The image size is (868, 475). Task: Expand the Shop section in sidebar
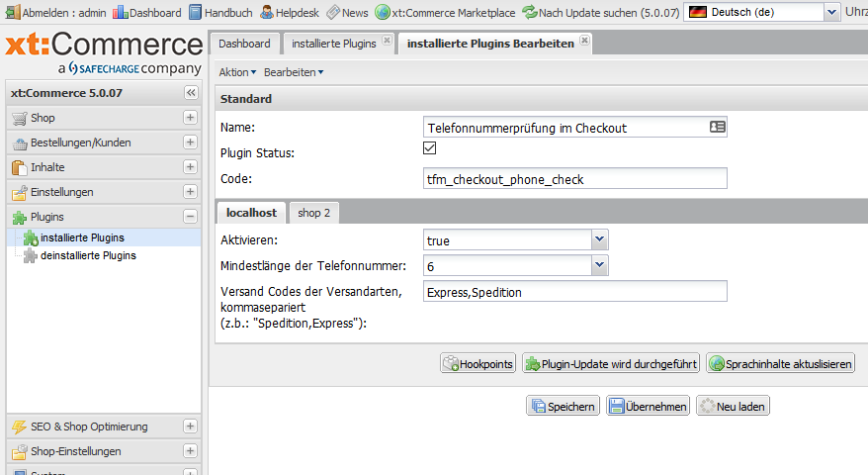point(190,118)
